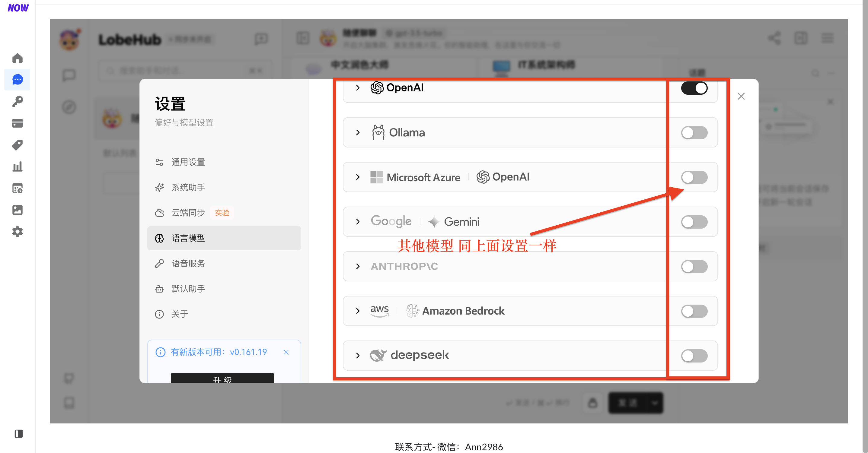Image resolution: width=868 pixels, height=453 pixels.
Task: Expand the Amazon Bedrock section
Action: (358, 311)
